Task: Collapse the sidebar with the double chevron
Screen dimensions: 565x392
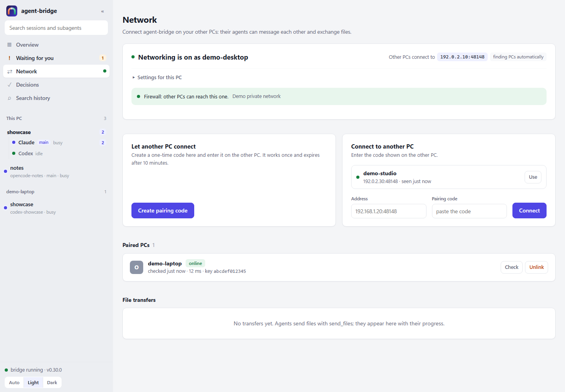Action: coord(102,11)
